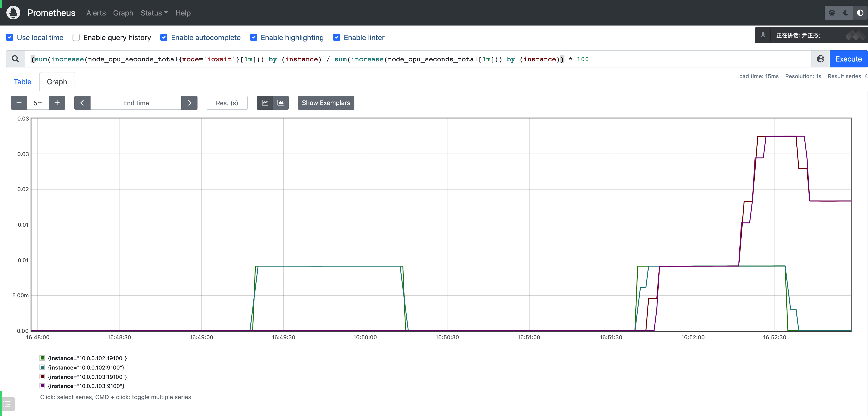Select browser-preferred theme contrast icon

coord(860,13)
